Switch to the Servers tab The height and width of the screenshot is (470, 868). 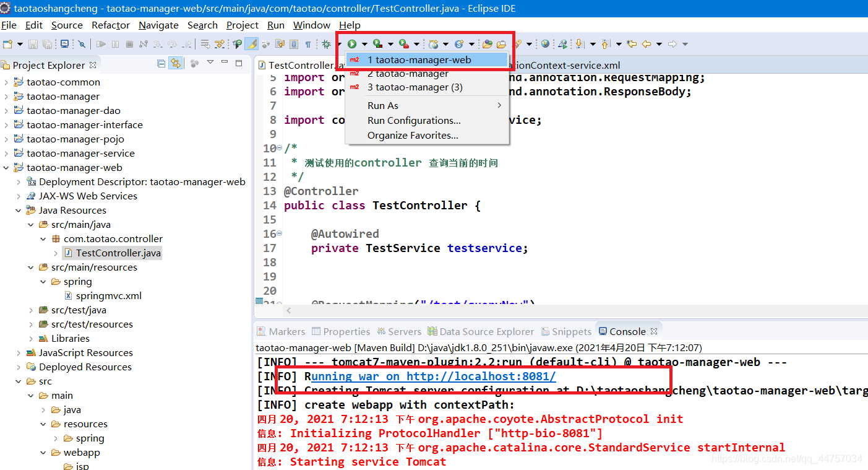point(398,331)
